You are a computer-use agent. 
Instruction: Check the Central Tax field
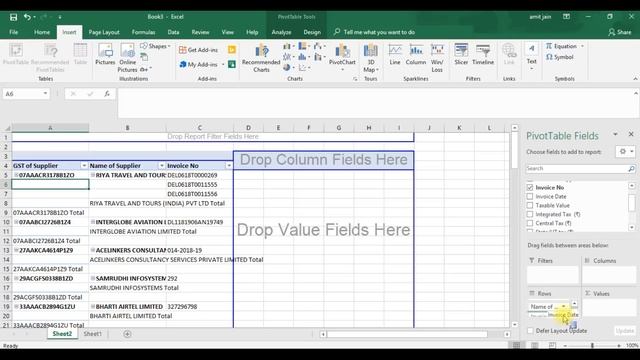coord(530,223)
